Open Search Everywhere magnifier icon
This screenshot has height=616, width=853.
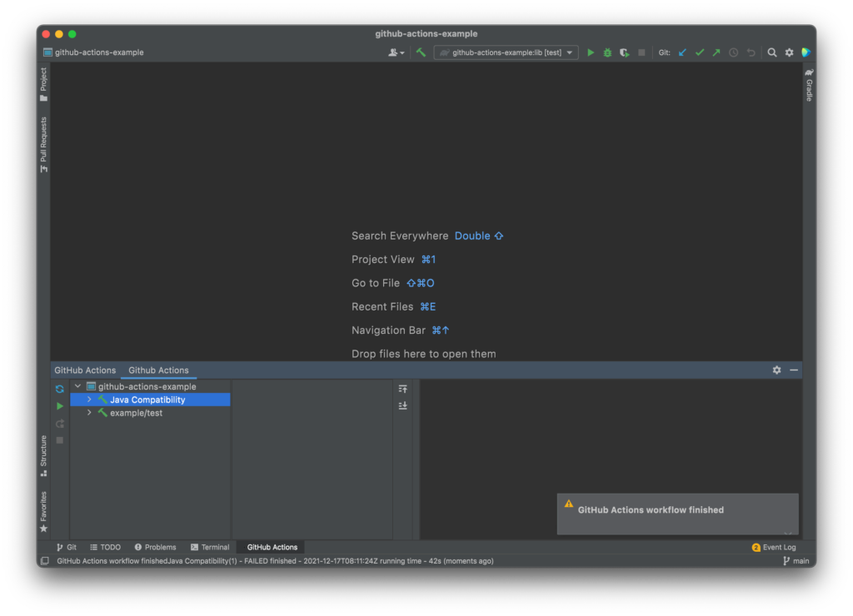click(772, 52)
